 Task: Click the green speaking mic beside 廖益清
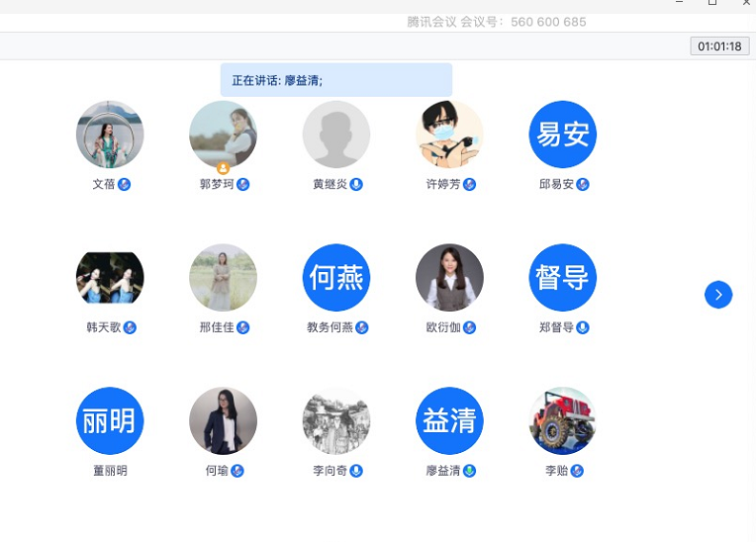pos(469,471)
